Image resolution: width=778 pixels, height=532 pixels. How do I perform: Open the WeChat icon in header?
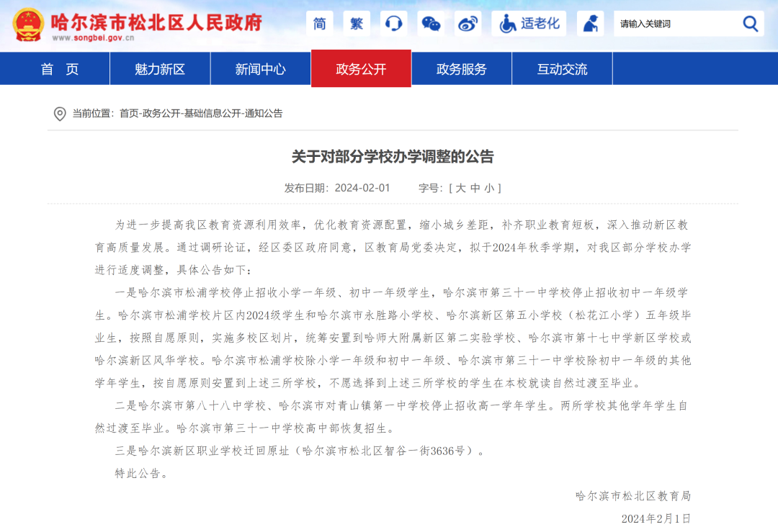coord(431,24)
